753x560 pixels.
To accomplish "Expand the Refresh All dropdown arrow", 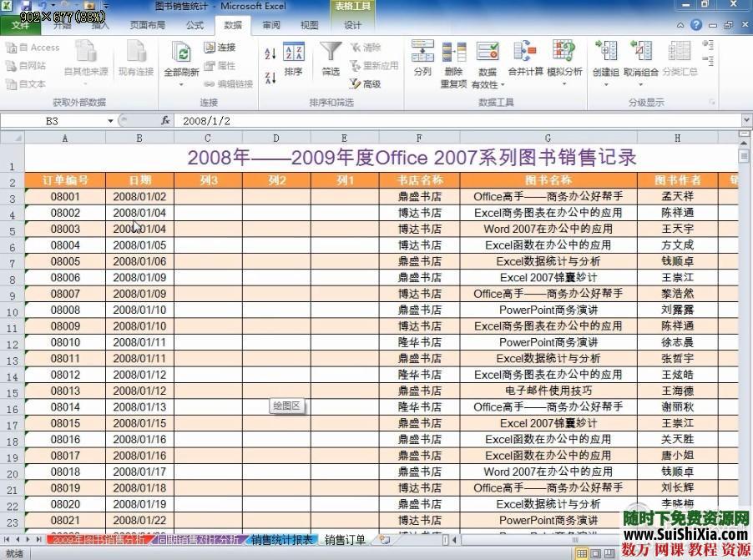I will tap(182, 83).
